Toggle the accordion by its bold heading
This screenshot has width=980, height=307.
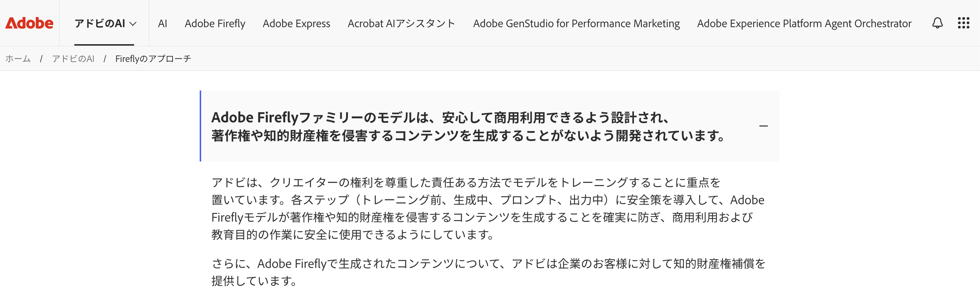(468, 126)
